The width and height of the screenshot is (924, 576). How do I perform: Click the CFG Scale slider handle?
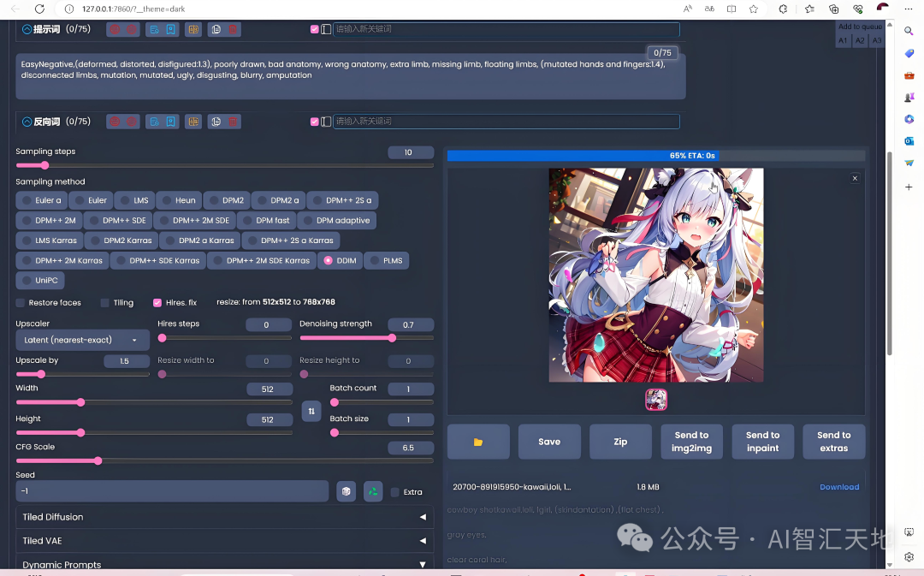click(98, 461)
